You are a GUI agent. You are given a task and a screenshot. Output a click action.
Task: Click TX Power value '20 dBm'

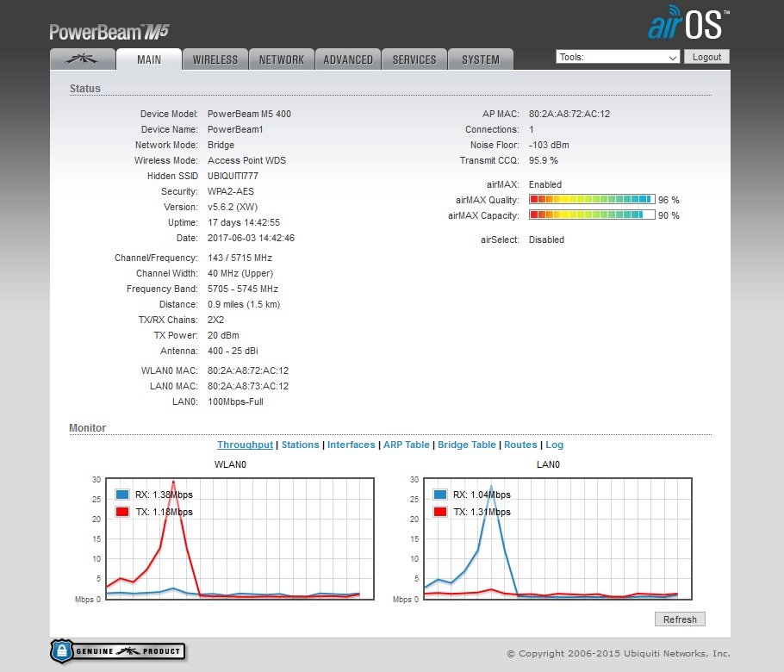223,335
